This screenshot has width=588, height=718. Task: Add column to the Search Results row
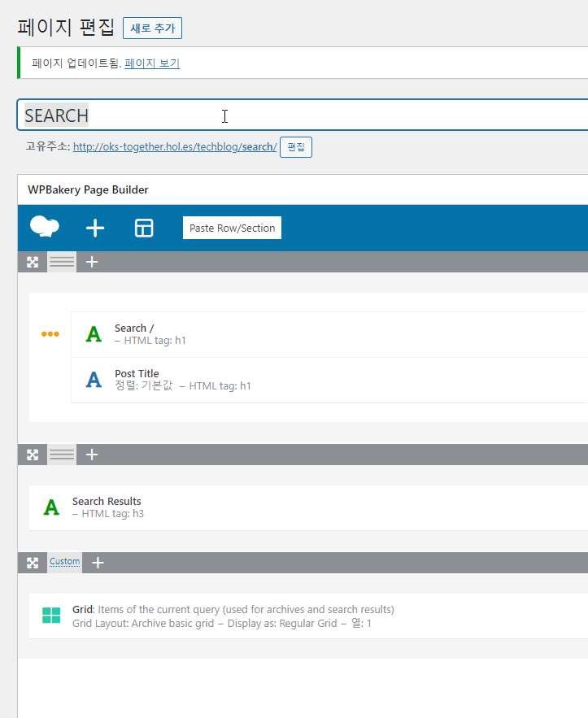point(92,455)
